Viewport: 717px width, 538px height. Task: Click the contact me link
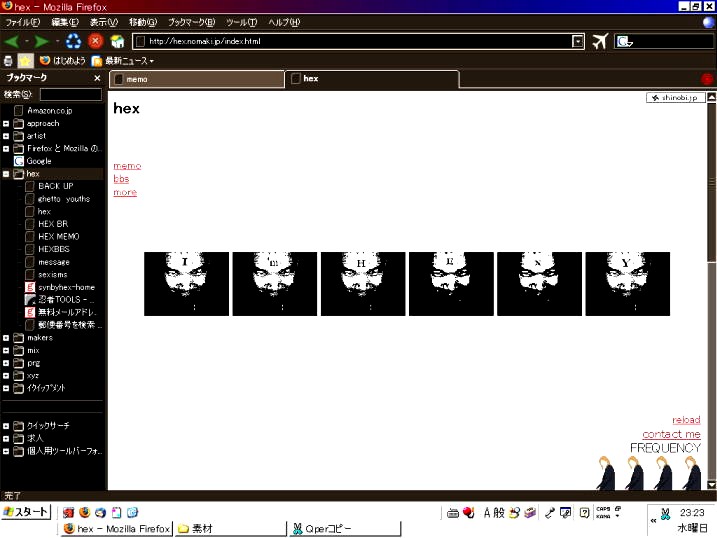[671, 434]
